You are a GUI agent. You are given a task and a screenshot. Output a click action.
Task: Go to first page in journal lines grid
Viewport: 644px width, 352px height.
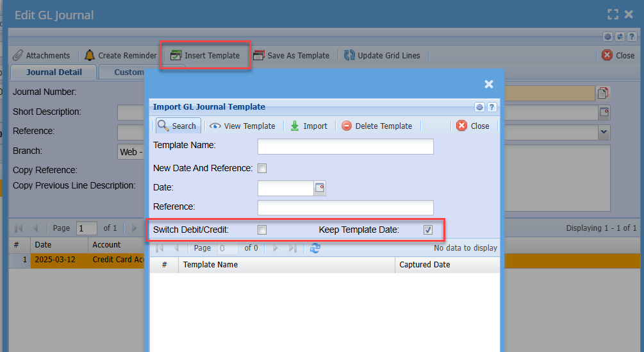pos(19,228)
